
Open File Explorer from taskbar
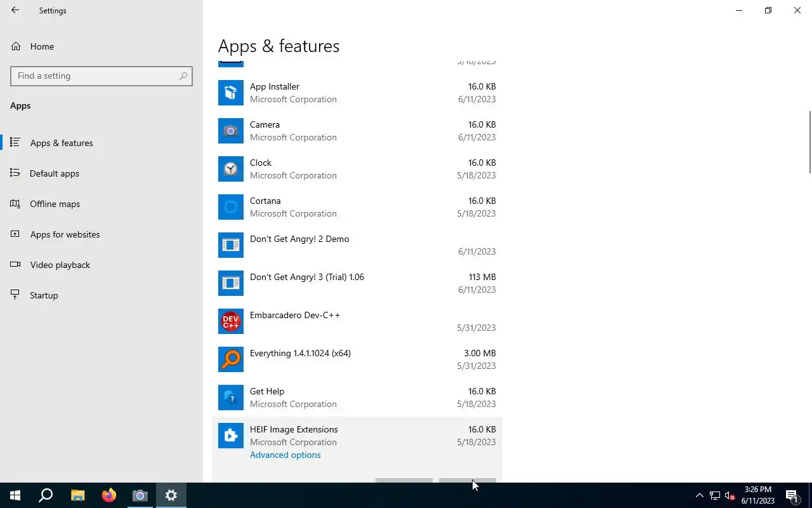[77, 495]
